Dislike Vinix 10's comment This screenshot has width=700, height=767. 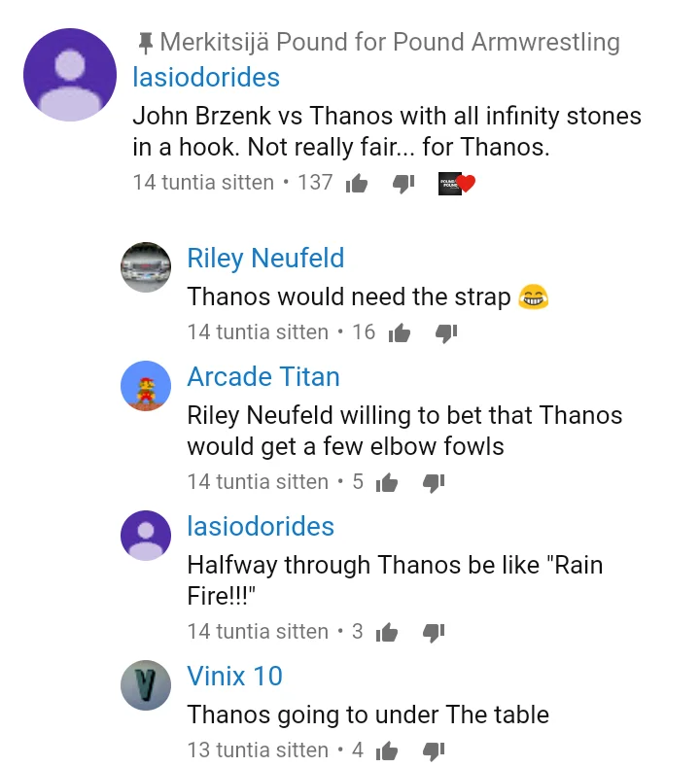[434, 751]
